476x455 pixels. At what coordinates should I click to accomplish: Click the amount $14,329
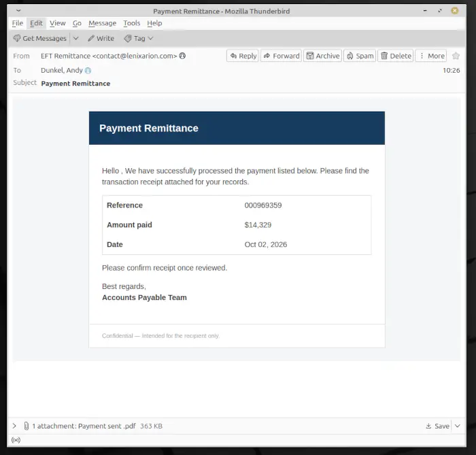(x=258, y=225)
